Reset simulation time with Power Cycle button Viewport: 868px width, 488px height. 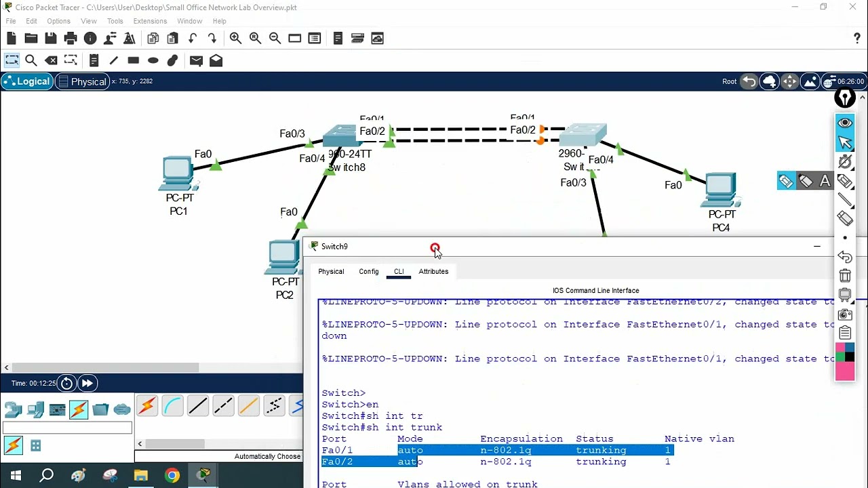coord(66,383)
